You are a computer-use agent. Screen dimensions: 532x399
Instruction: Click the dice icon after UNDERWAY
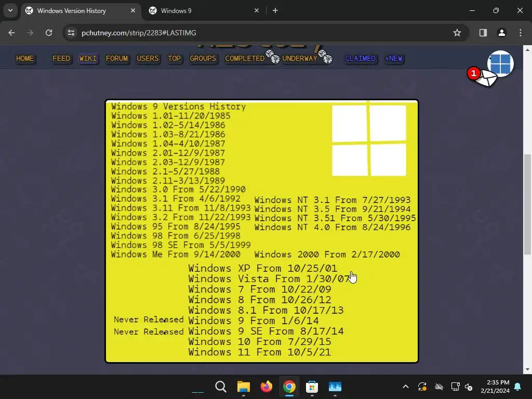pos(325,57)
